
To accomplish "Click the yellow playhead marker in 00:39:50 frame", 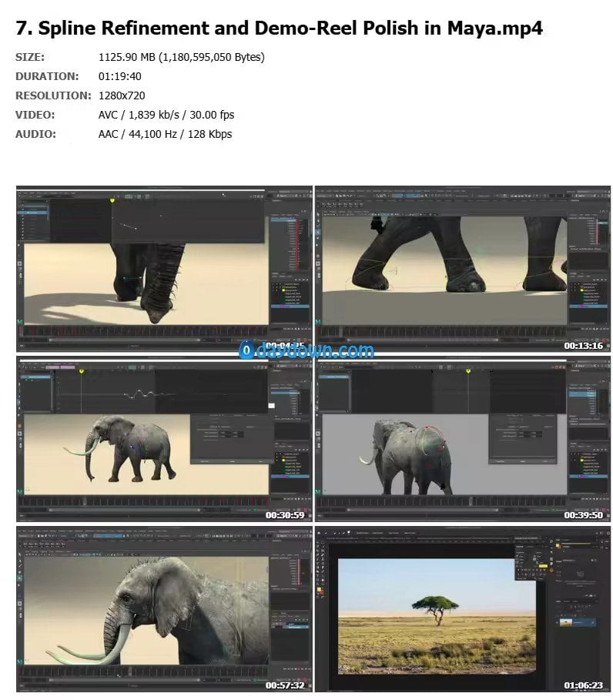I will tap(467, 372).
